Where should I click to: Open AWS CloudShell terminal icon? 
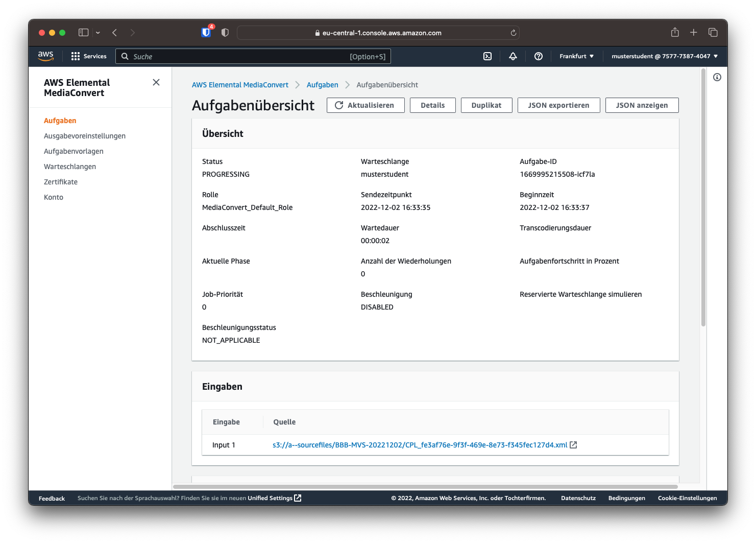click(487, 56)
